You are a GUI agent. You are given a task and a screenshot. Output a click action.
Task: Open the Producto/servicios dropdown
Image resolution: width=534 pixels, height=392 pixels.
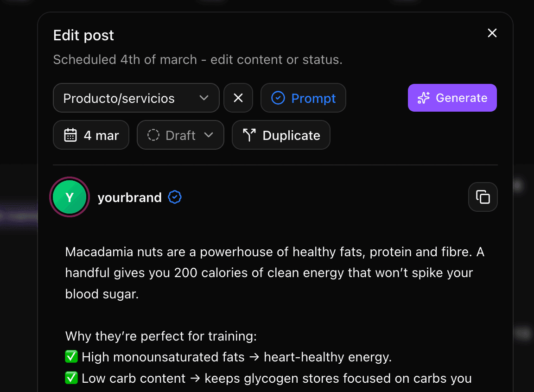136,98
